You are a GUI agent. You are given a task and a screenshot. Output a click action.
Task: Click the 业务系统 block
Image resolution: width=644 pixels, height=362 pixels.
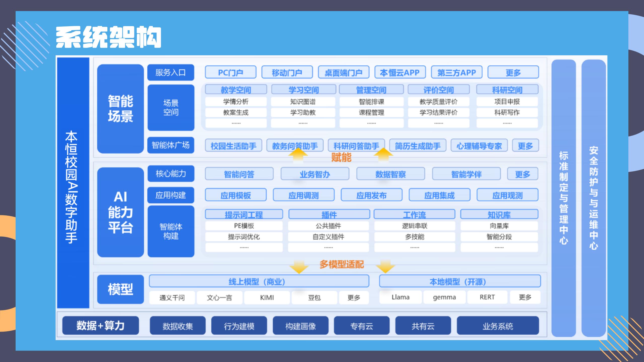[x=498, y=326]
